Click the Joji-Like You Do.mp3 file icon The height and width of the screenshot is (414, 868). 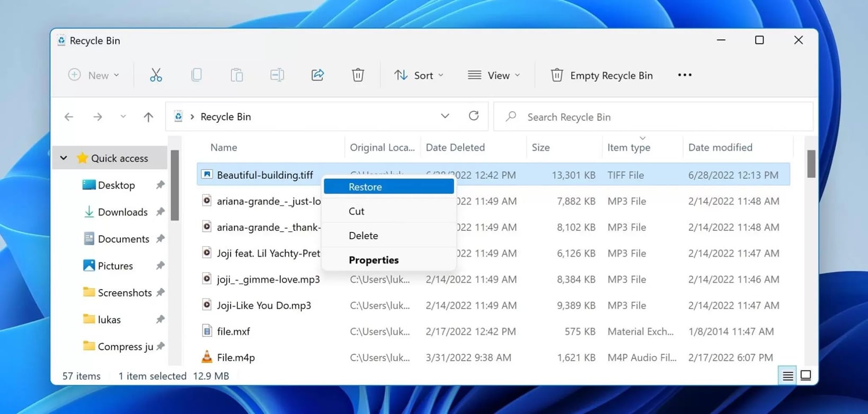click(x=207, y=305)
